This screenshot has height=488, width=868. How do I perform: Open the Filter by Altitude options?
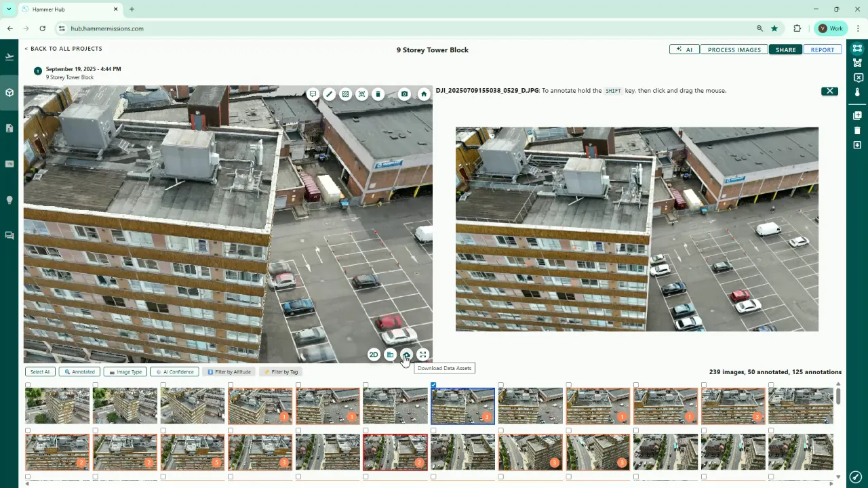(229, 371)
